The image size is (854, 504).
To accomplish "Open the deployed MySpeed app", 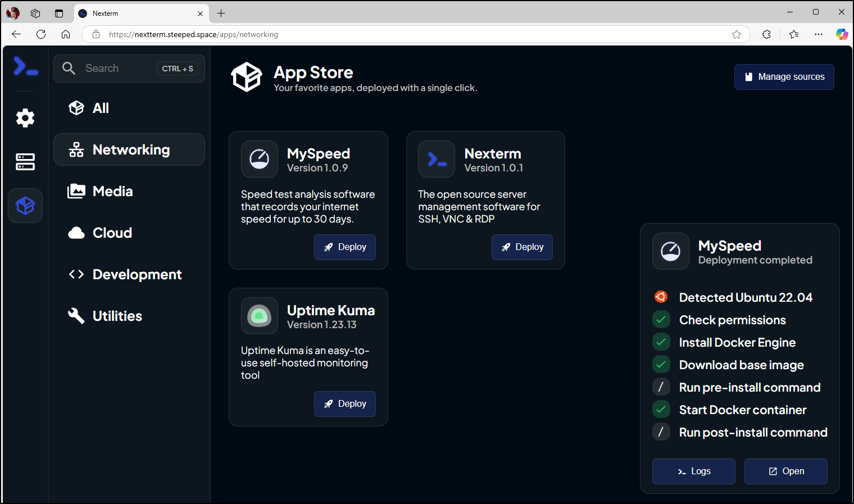I will 786,471.
